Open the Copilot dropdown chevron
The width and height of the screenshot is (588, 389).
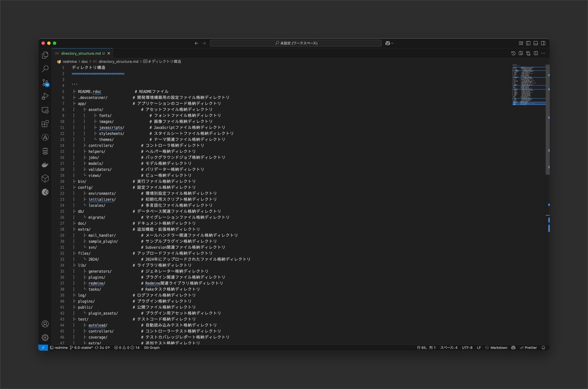click(x=392, y=43)
